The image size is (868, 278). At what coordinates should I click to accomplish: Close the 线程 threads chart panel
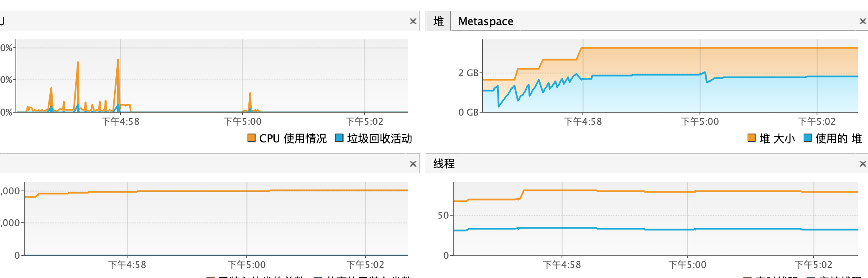click(863, 164)
